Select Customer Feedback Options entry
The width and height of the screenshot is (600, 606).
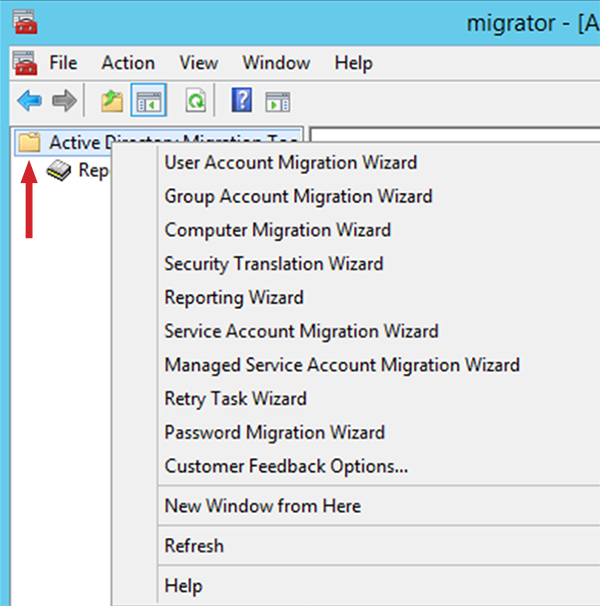[x=286, y=466]
